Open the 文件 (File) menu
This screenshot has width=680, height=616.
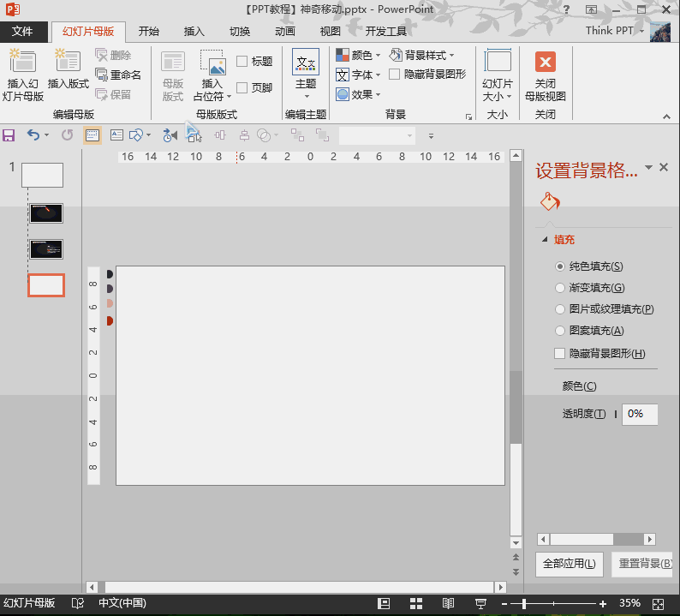22,32
